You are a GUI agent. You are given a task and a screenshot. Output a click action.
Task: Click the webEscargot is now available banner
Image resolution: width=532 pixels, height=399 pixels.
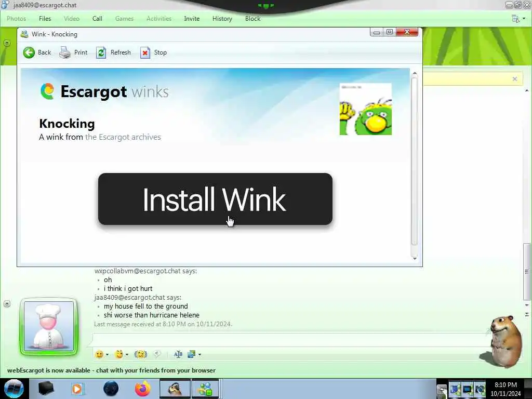[x=111, y=370]
